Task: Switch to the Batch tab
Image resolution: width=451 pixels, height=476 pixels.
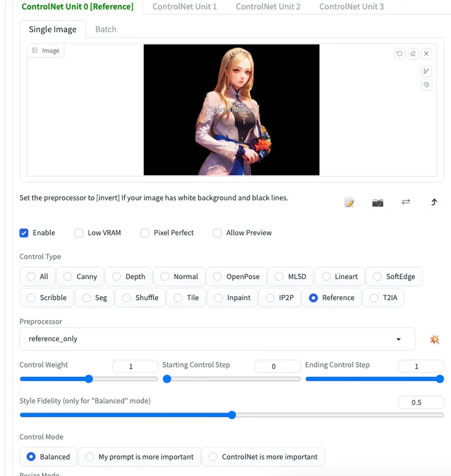Action: [105, 29]
